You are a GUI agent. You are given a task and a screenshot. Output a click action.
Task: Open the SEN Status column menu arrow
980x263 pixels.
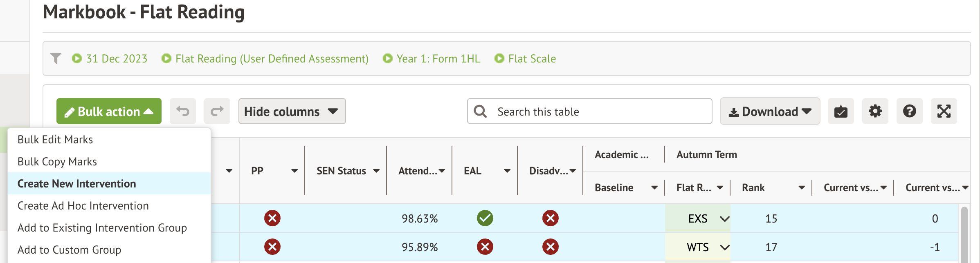click(x=376, y=171)
